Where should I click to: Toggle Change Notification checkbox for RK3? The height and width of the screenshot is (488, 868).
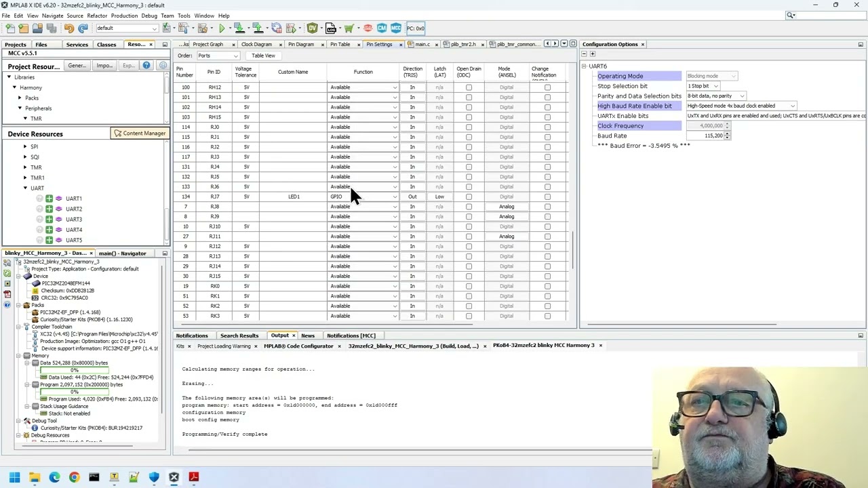[547, 316]
